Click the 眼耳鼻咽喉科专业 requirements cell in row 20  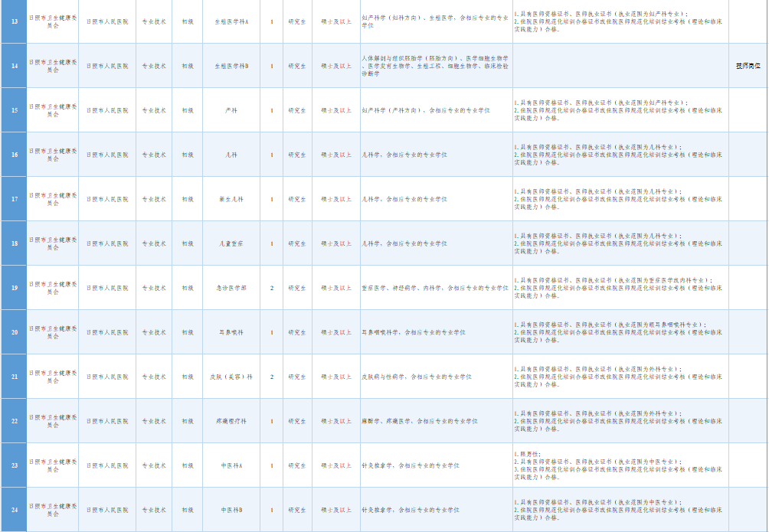[621, 332]
